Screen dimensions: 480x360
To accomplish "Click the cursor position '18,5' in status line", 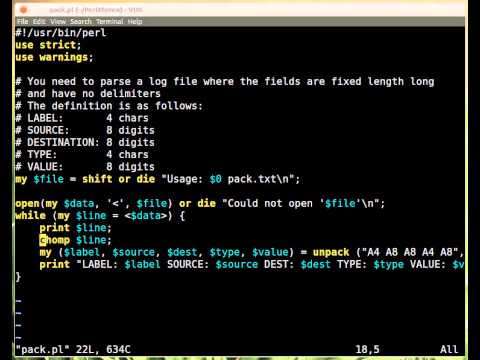I will click(x=367, y=350).
